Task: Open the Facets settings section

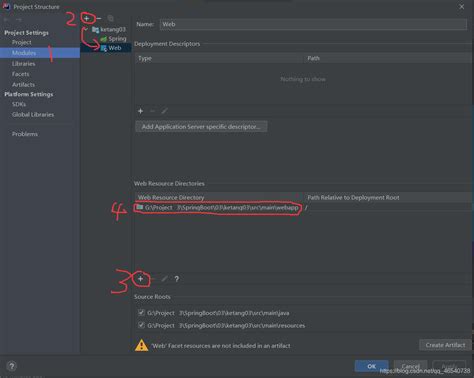Action: 20,74
